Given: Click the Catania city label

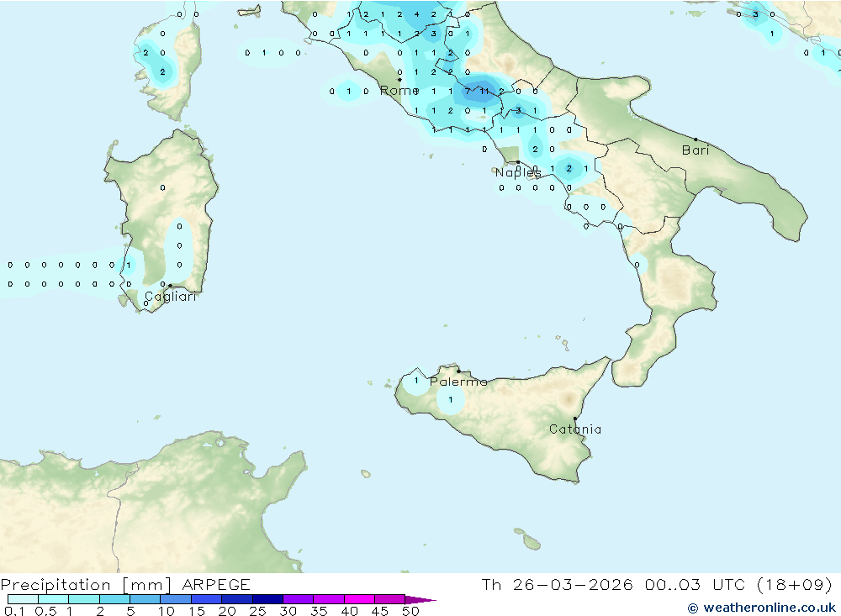Looking at the screenshot, I should (x=575, y=429).
